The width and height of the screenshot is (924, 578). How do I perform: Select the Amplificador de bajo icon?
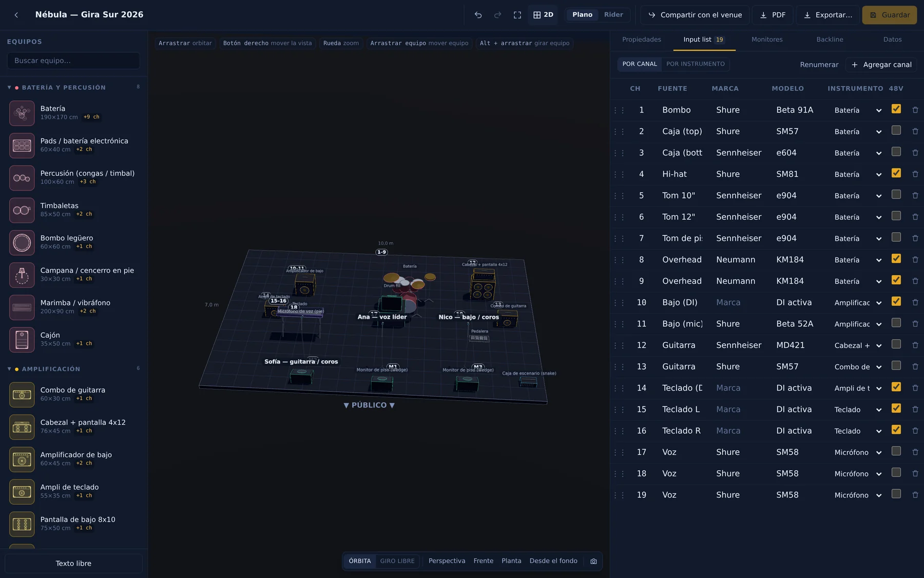[x=22, y=459]
